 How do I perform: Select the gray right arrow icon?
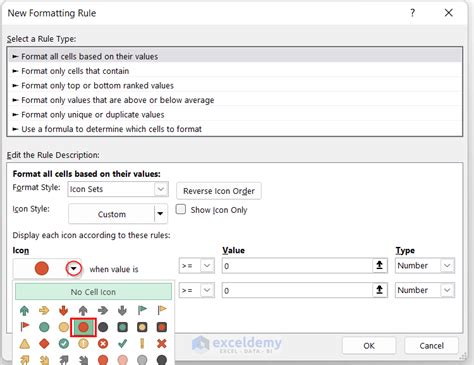tap(103, 311)
